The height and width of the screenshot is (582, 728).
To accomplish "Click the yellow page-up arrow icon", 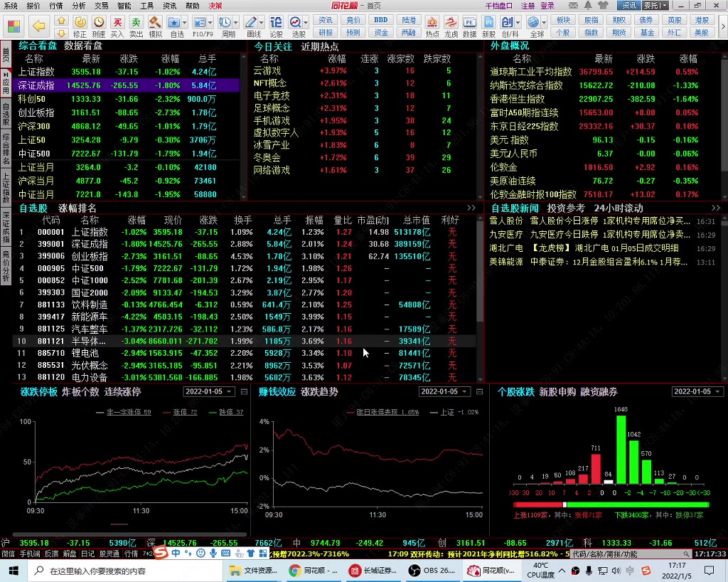I will (x=61, y=21).
